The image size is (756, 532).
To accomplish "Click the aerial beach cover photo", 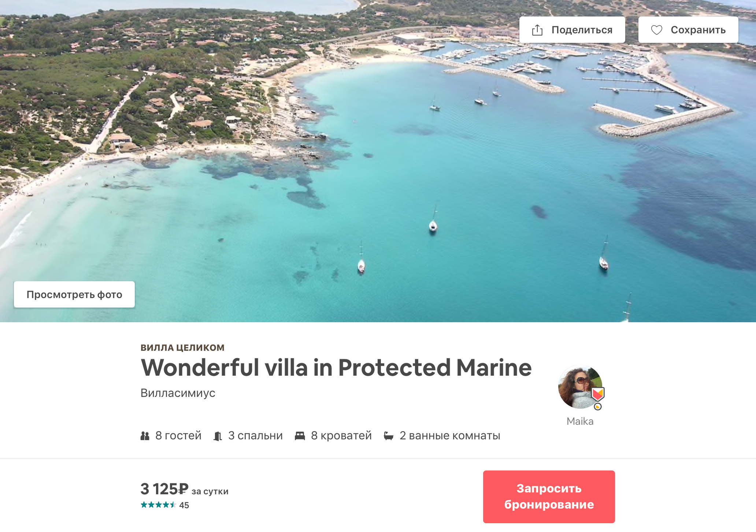I will click(378, 161).
